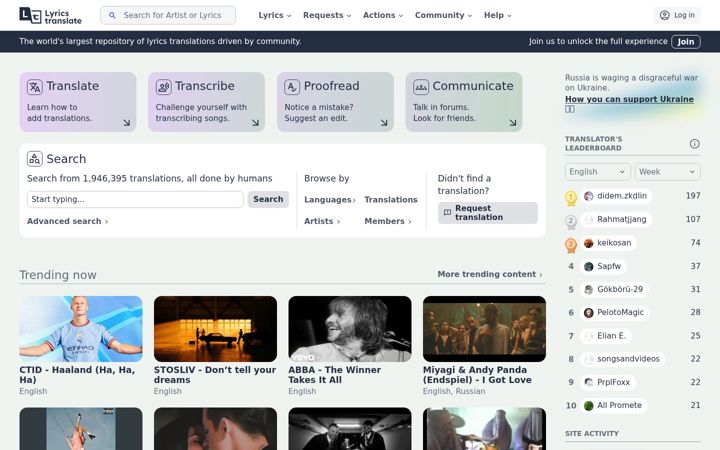Click the Proofread card icon

tap(292, 87)
